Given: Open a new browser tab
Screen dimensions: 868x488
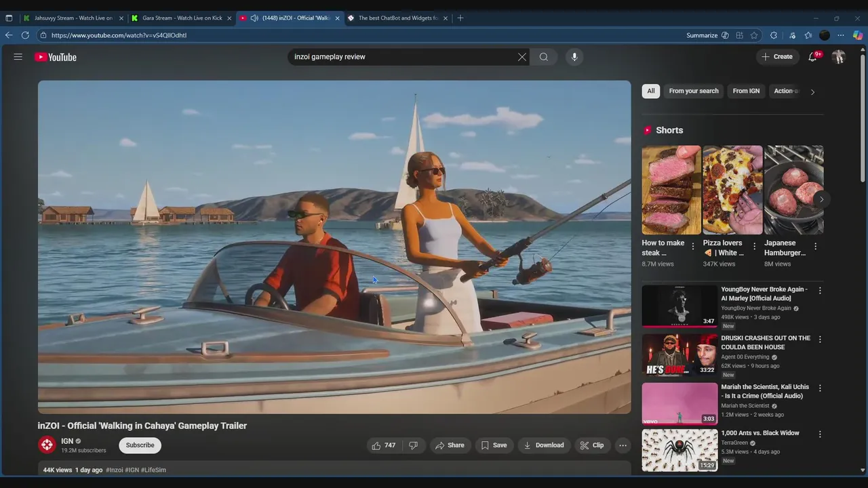Looking at the screenshot, I should pos(460,18).
